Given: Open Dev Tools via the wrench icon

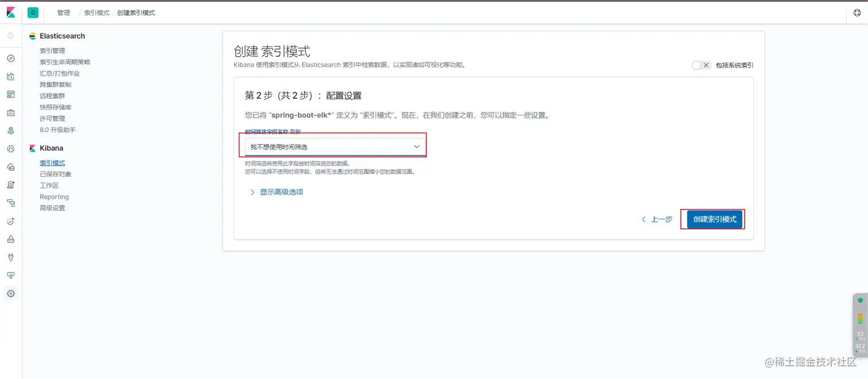Looking at the screenshot, I should (x=11, y=257).
